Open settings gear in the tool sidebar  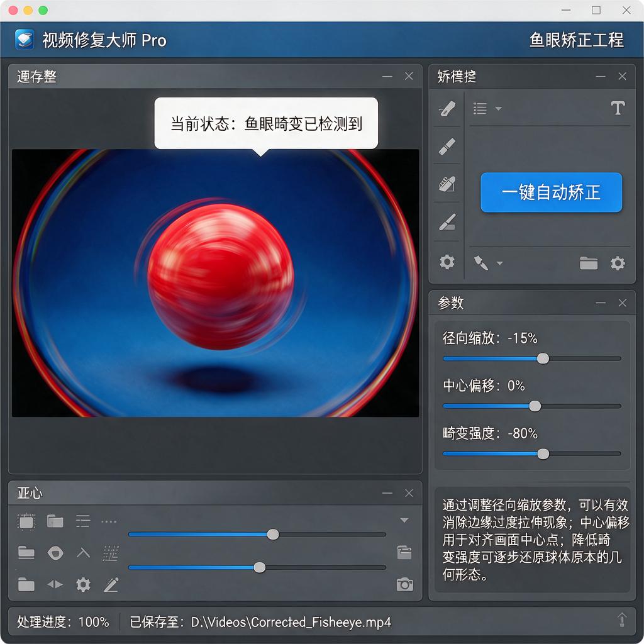[447, 262]
